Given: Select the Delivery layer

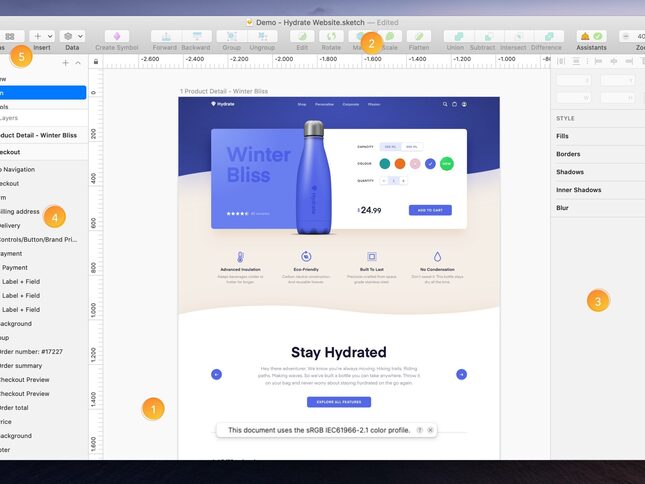Looking at the screenshot, I should [x=44, y=225].
